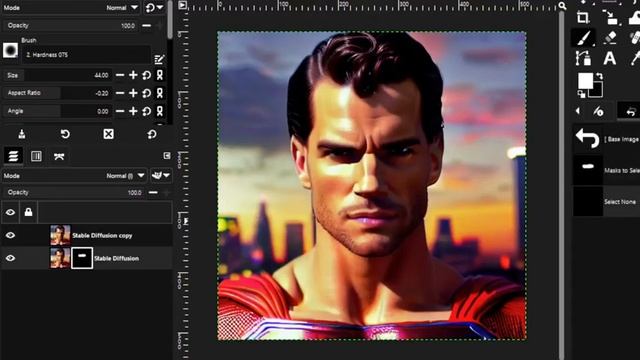Adjust the Aspect Ratio slider

point(57,93)
